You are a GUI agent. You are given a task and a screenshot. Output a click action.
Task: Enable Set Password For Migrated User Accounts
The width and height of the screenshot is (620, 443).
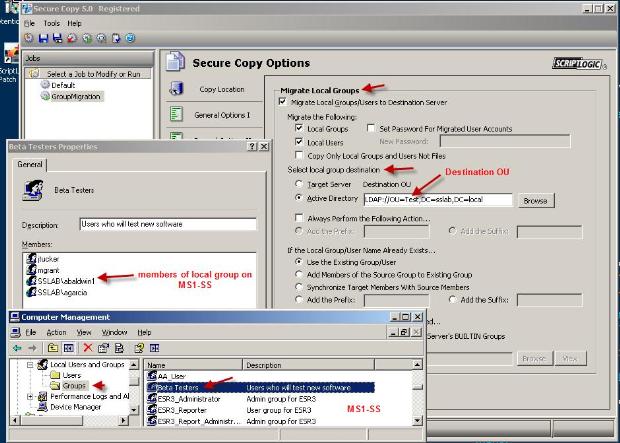[371, 128]
